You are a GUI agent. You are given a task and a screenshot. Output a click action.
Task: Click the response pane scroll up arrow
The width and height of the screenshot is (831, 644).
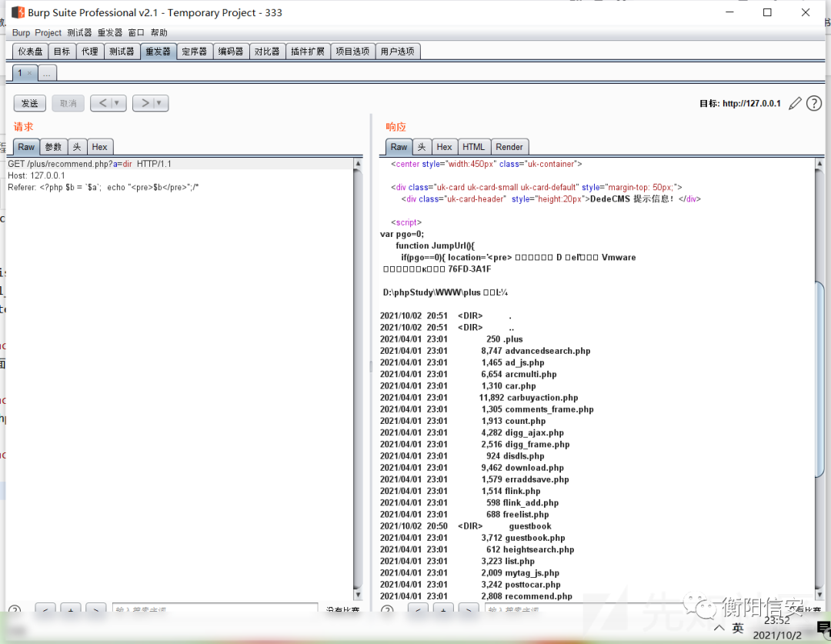click(819, 164)
